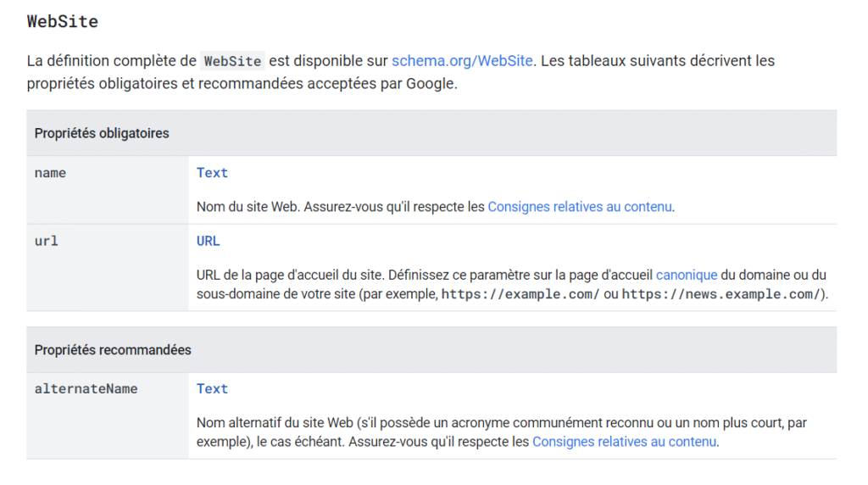Click the https://news.example.com/ example code
868x485 pixels.
(x=721, y=295)
